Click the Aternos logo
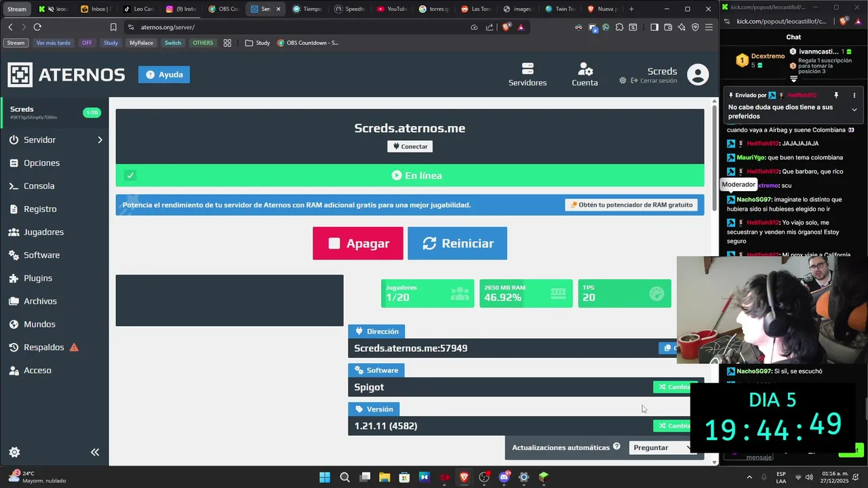This screenshot has height=488, width=868. 66,75
